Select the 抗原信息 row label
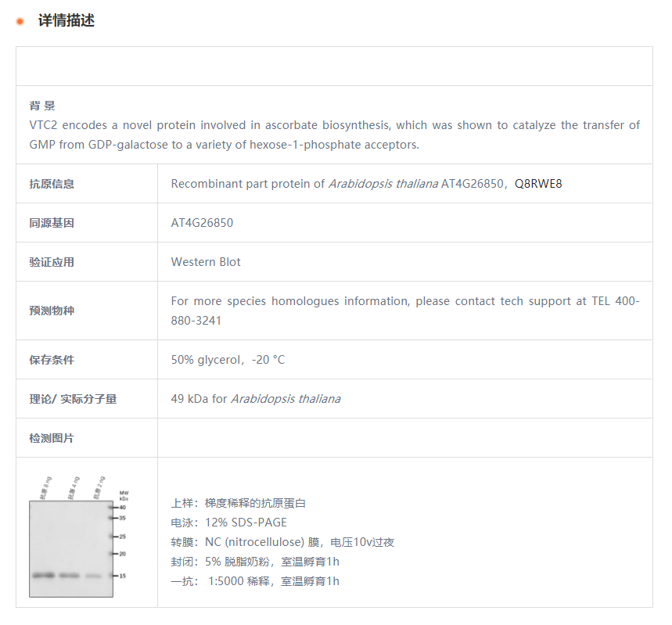672x625 pixels. pos(52,184)
